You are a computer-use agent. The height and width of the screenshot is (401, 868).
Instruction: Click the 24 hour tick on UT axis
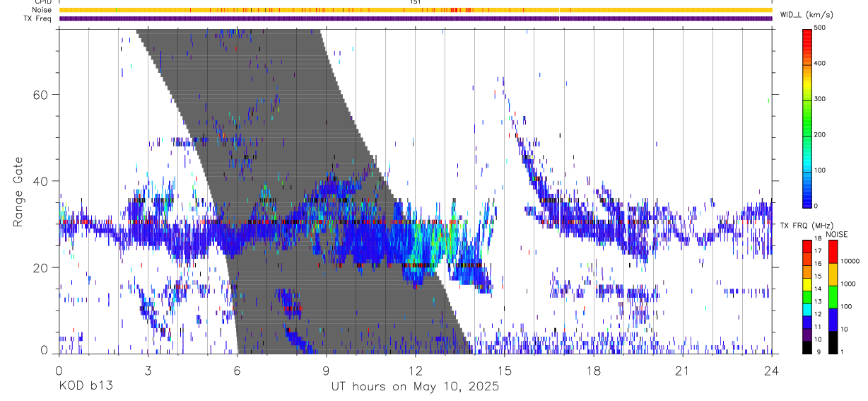click(772, 370)
